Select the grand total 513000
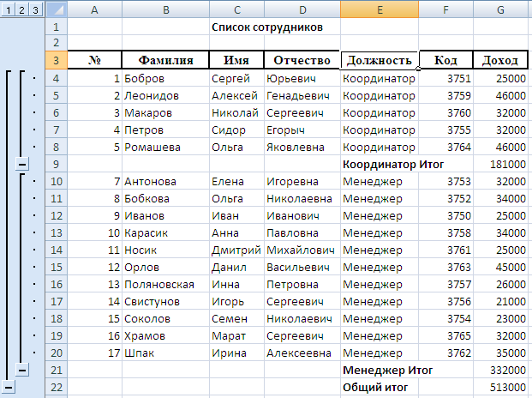The image size is (532, 398). coord(500,387)
